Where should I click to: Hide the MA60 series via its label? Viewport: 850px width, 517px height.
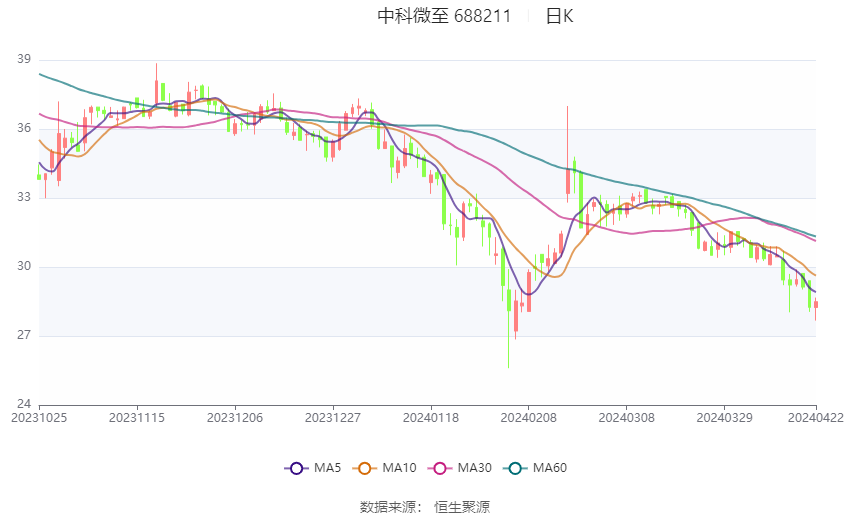550,468
